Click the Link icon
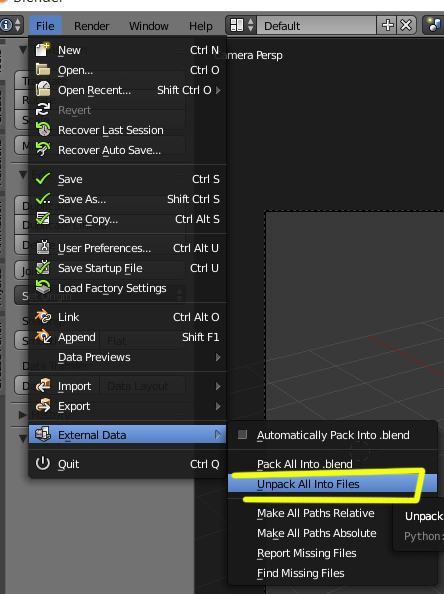Screen dimensions: 444x594 43,316
